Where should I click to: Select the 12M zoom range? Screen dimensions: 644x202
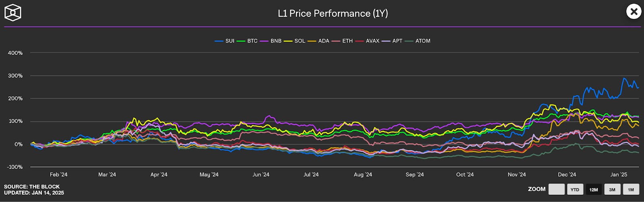point(594,190)
